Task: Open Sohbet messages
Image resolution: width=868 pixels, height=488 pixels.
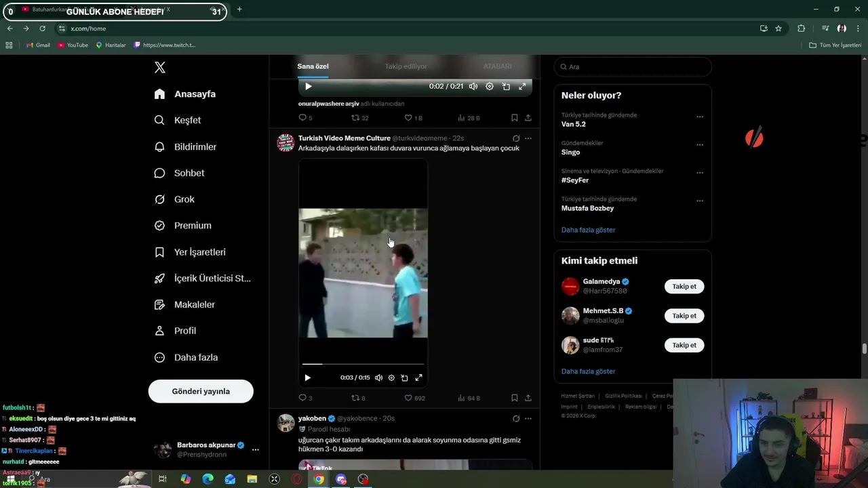Action: 179,173
